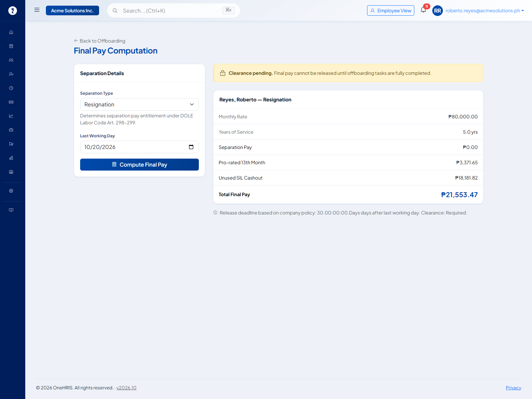Image resolution: width=532 pixels, height=399 pixels.
Task: Open the line chart performance sidebar icon
Action: pyautogui.click(x=11, y=116)
